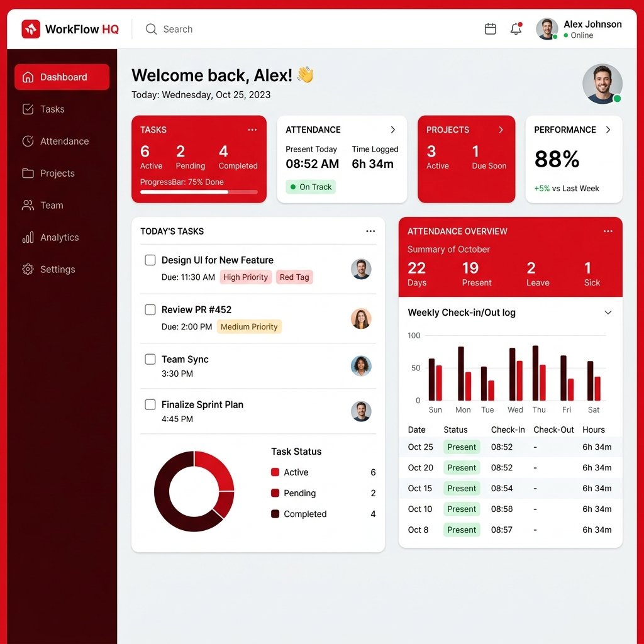The width and height of the screenshot is (644, 644).
Task: Click the Medium Priority tag
Action: pos(249,327)
